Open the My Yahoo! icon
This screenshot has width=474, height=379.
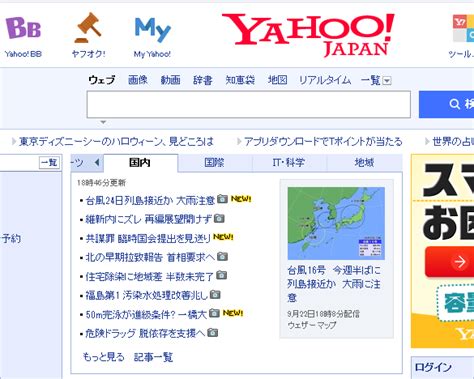[x=153, y=30]
